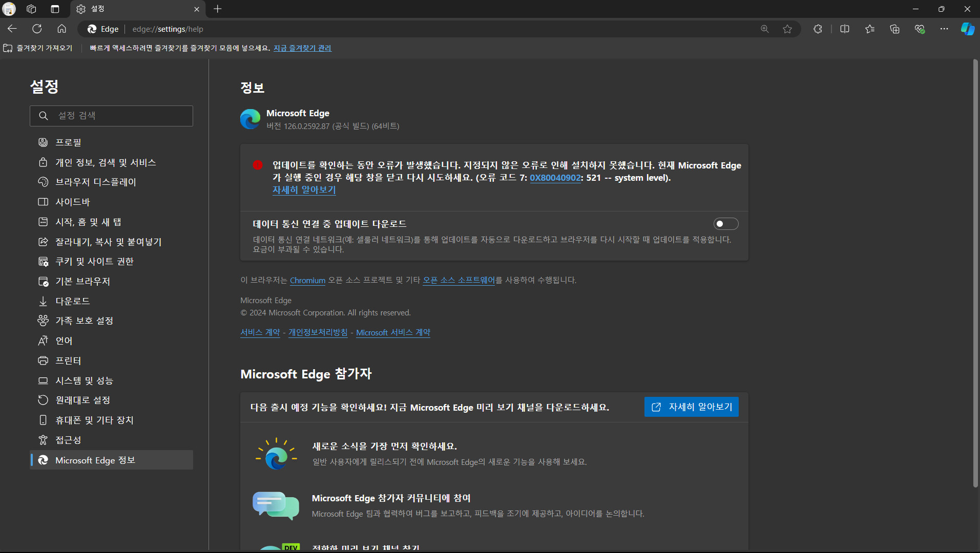Open 프린터 settings section
This screenshot has height=553, width=980.
click(x=111, y=360)
